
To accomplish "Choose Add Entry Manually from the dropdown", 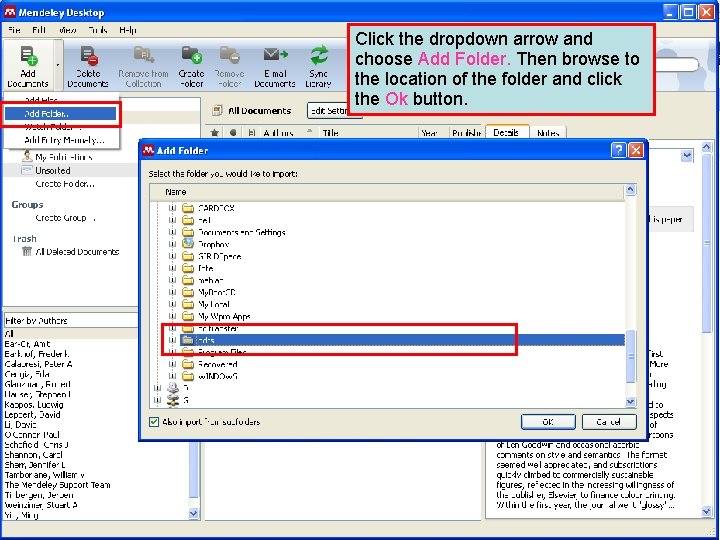I will click(x=64, y=140).
